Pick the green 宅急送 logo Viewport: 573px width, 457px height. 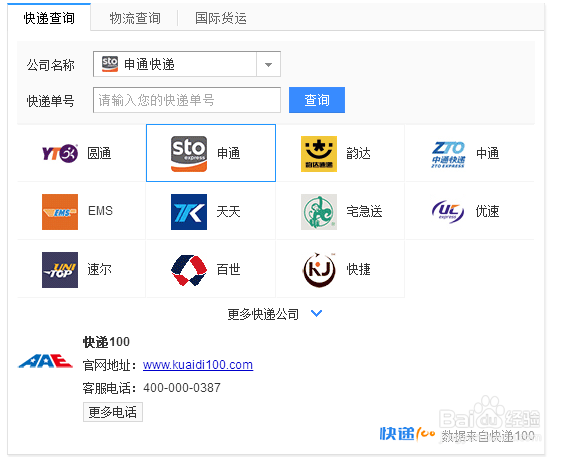[x=319, y=212]
